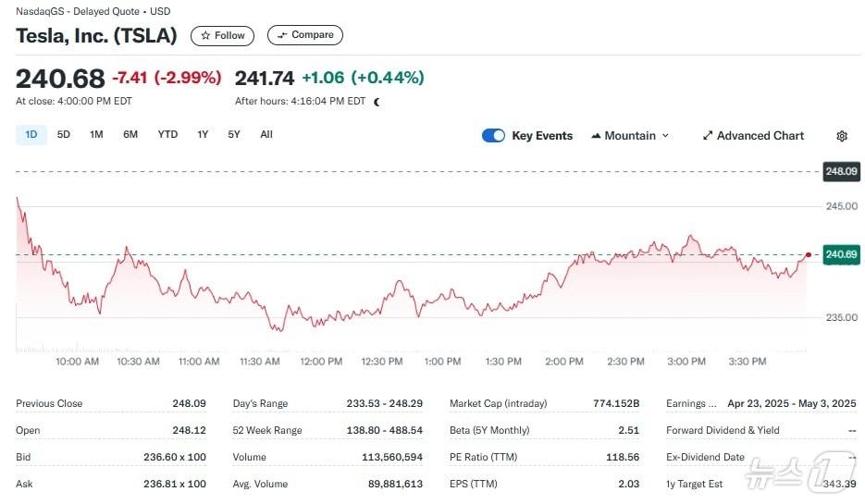Select the YTD range tab
Image resolution: width=865 pixels, height=504 pixels.
point(167,135)
